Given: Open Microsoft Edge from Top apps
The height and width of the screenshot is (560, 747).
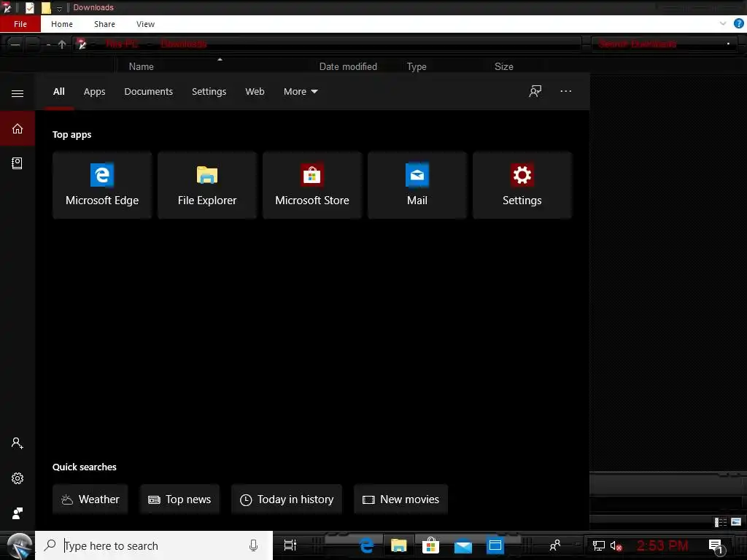Looking at the screenshot, I should tap(102, 185).
